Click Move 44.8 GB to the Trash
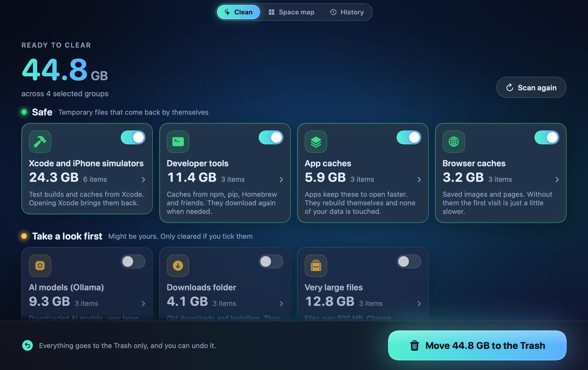Viewport: 588px width, 370px height. [477, 345]
